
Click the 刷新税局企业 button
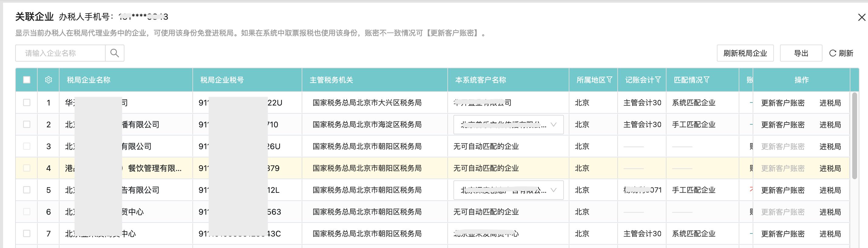click(745, 53)
